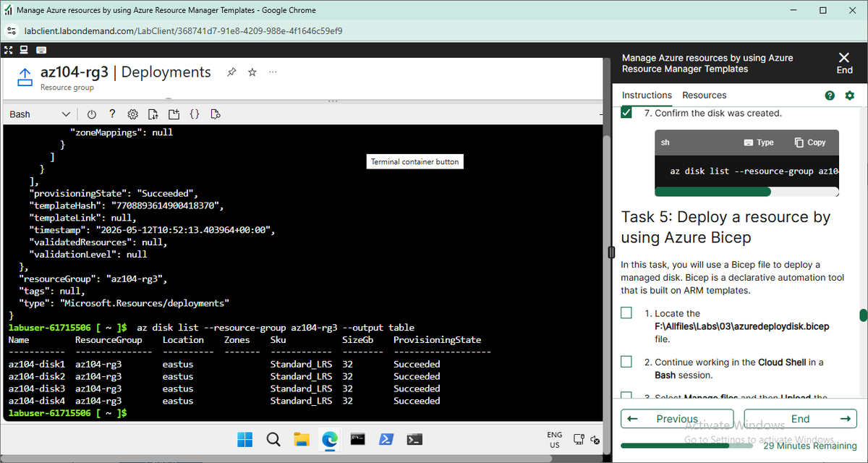868x463 pixels.
Task: Switch to Microsoft Edge on taskbar
Action: [329, 439]
